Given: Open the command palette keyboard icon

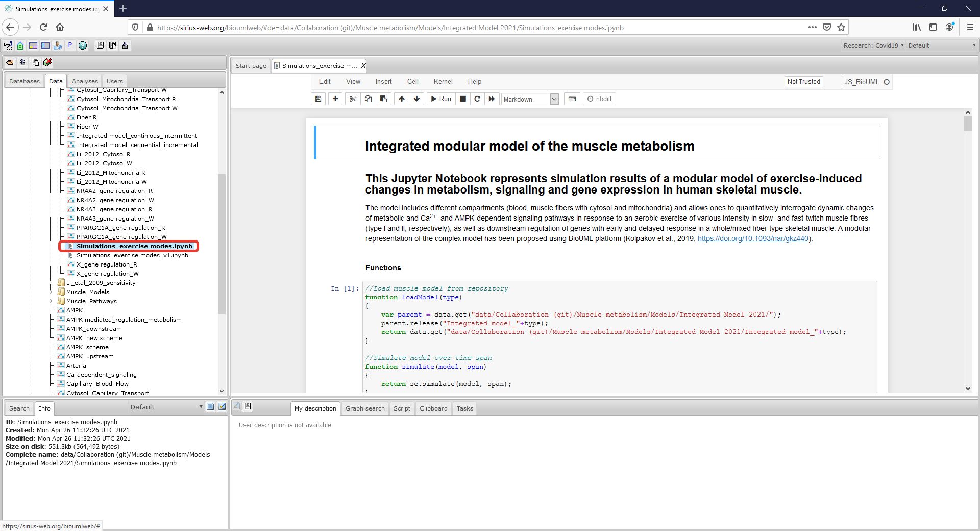Looking at the screenshot, I should 572,99.
